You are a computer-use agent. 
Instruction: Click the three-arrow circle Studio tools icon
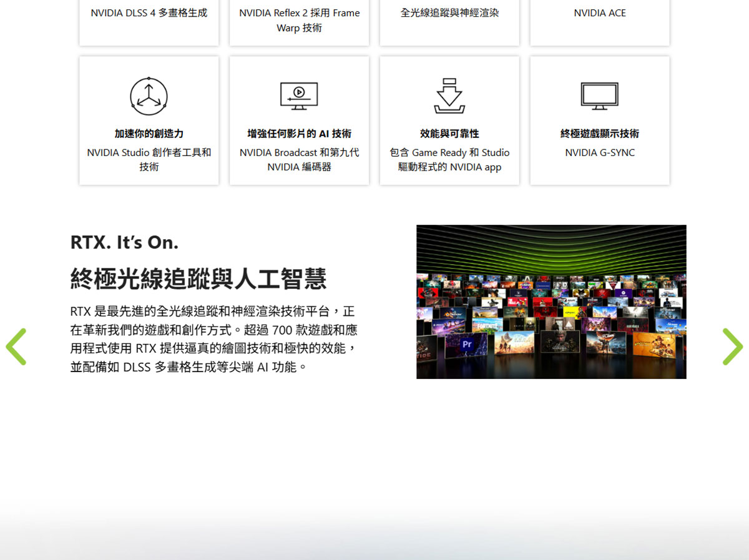pos(149,95)
